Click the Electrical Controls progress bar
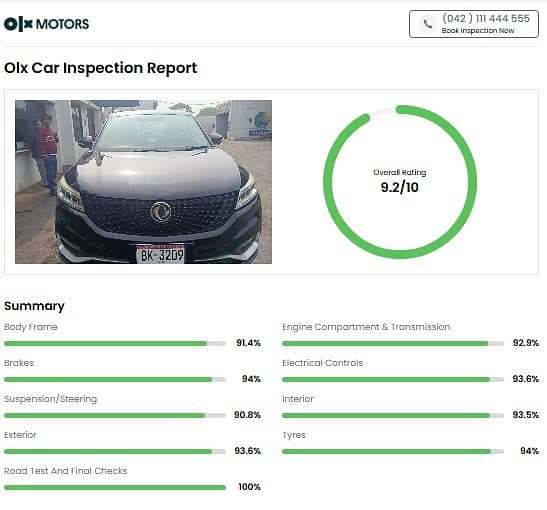Image resolution: width=547 pixels, height=510 pixels. [393, 380]
